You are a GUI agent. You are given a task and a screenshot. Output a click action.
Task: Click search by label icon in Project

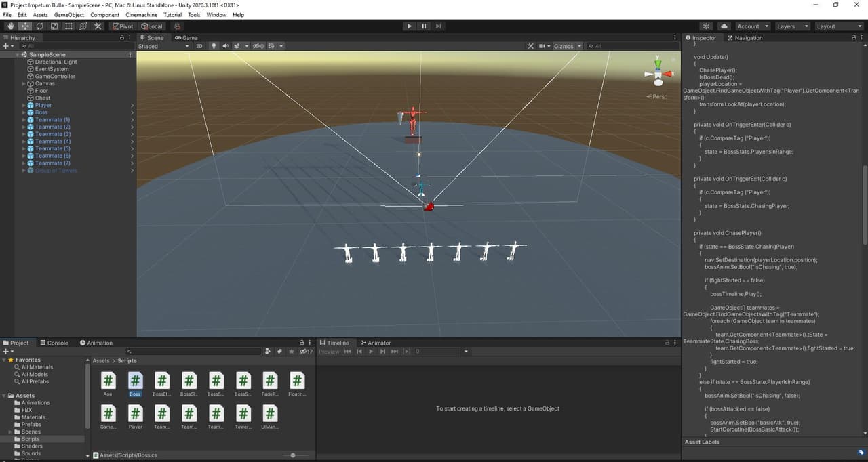click(279, 352)
